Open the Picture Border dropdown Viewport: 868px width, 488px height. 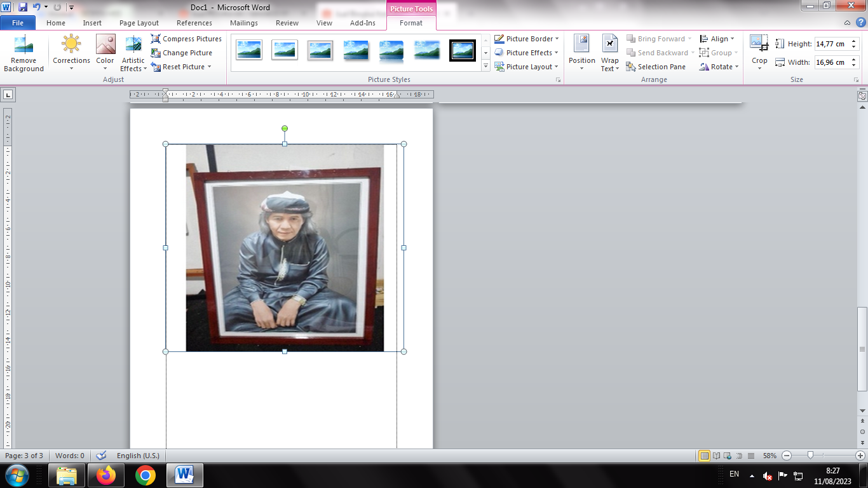(527, 39)
